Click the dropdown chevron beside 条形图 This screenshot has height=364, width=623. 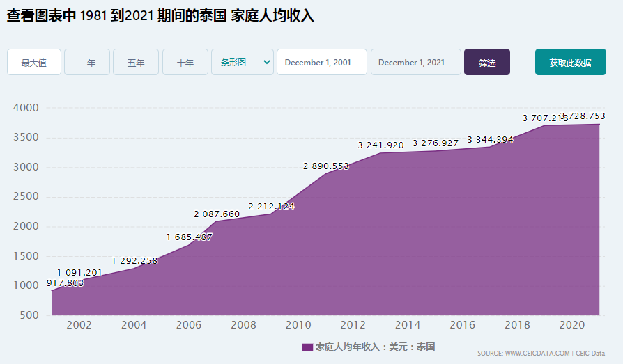(x=267, y=63)
